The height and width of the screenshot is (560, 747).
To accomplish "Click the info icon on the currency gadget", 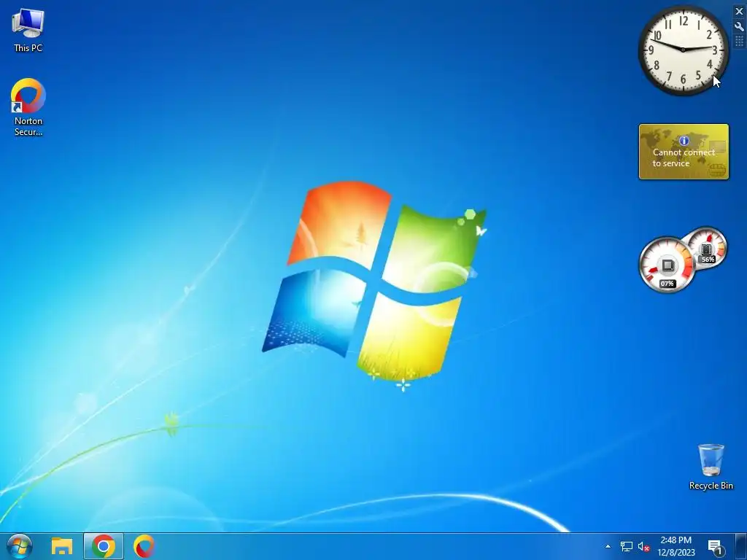I will point(684,141).
